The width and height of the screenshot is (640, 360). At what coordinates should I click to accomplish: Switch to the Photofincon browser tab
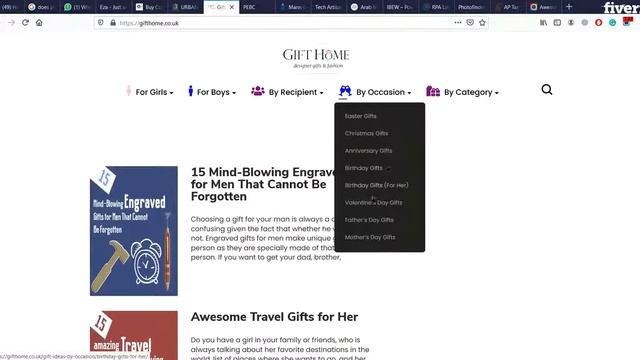471,7
